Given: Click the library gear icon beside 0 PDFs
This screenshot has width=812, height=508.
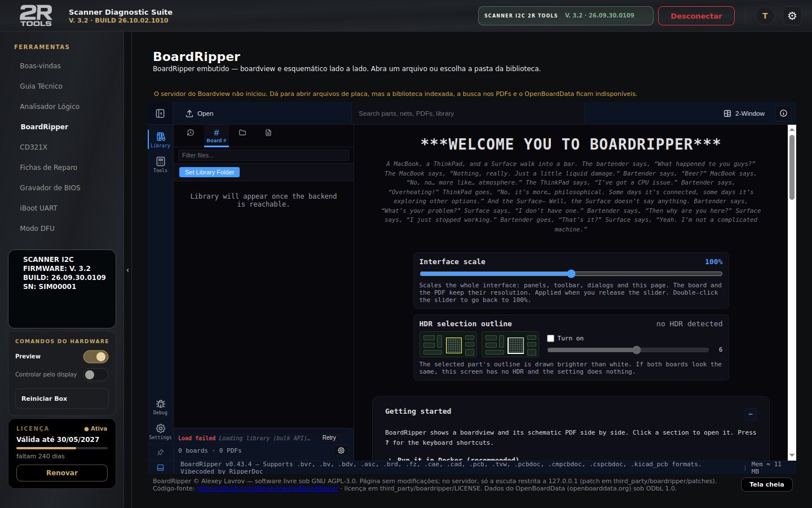Looking at the screenshot, I should [341, 450].
